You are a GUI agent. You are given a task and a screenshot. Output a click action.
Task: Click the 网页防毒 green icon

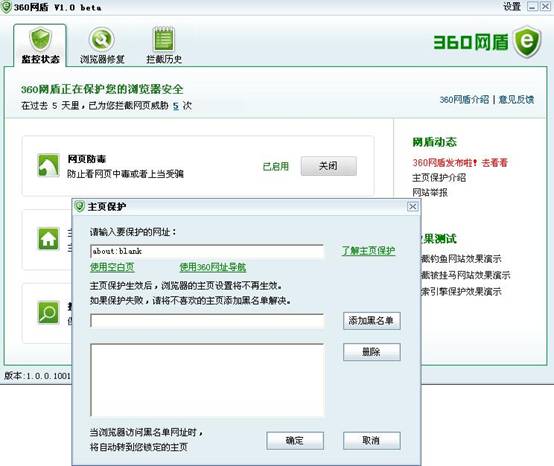pyautogui.click(x=48, y=165)
